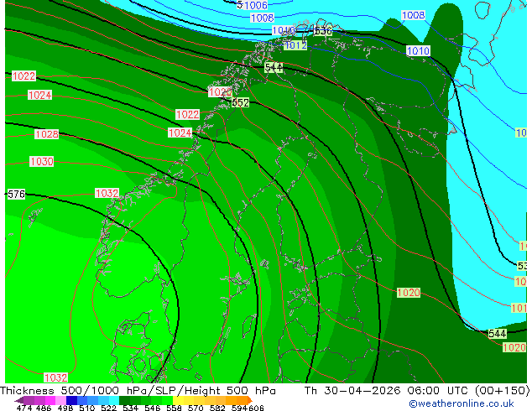The width and height of the screenshot is (532, 411).
Task: Click the legend value '486'
Action: pos(44,408)
